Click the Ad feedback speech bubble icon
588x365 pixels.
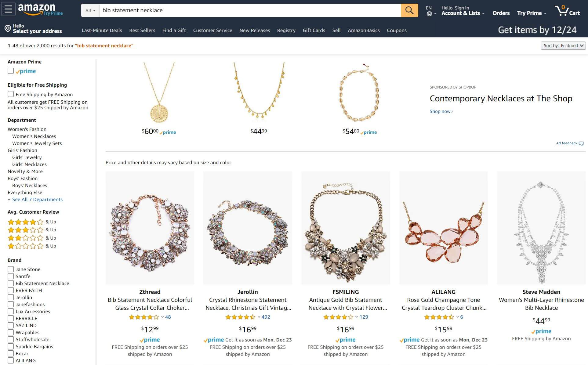(x=581, y=143)
